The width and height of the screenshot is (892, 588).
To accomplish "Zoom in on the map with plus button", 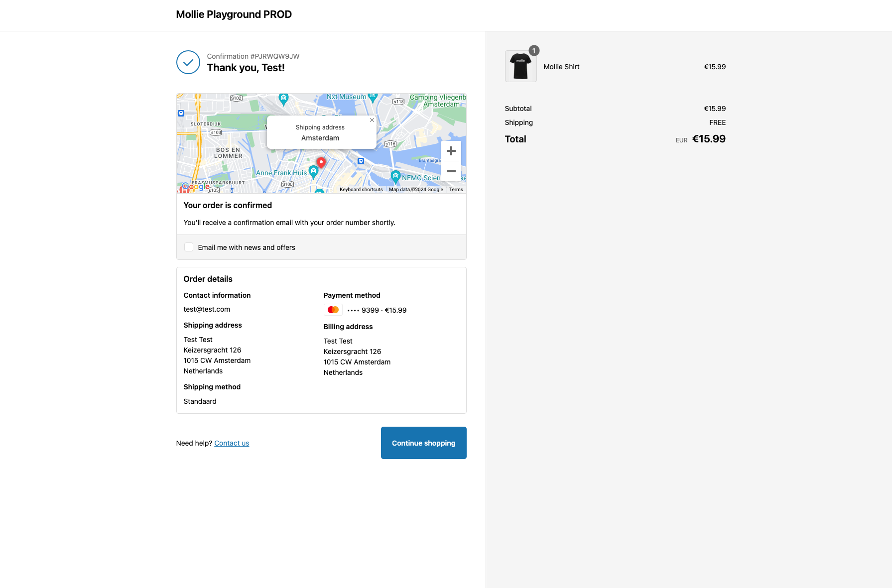I will click(x=451, y=151).
